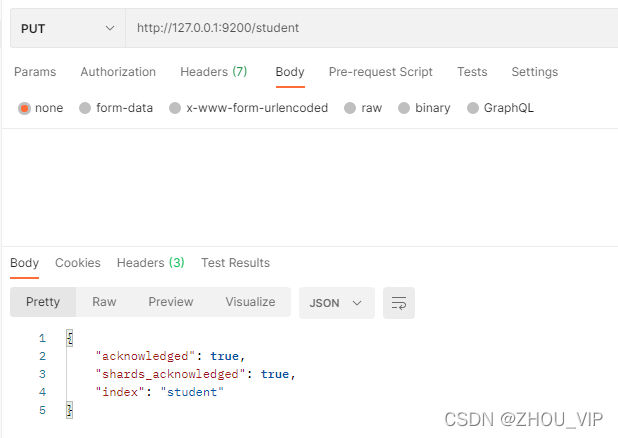Open the PUT method dropdown

tap(68, 28)
